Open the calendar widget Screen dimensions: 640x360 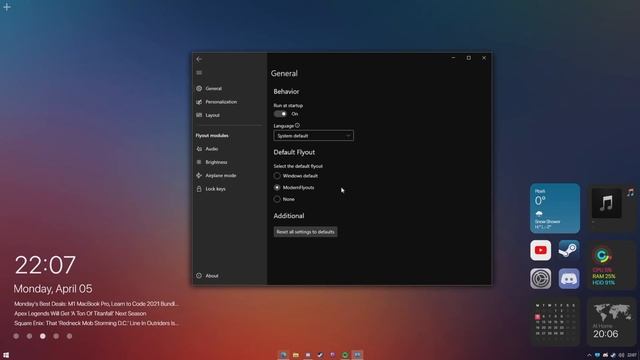pyautogui.click(x=555, y=322)
